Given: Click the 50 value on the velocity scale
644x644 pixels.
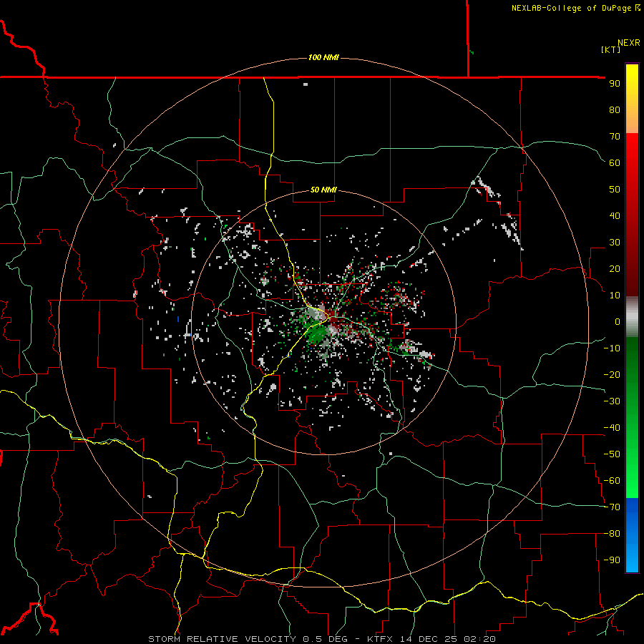Looking at the screenshot, I should tap(615, 190).
